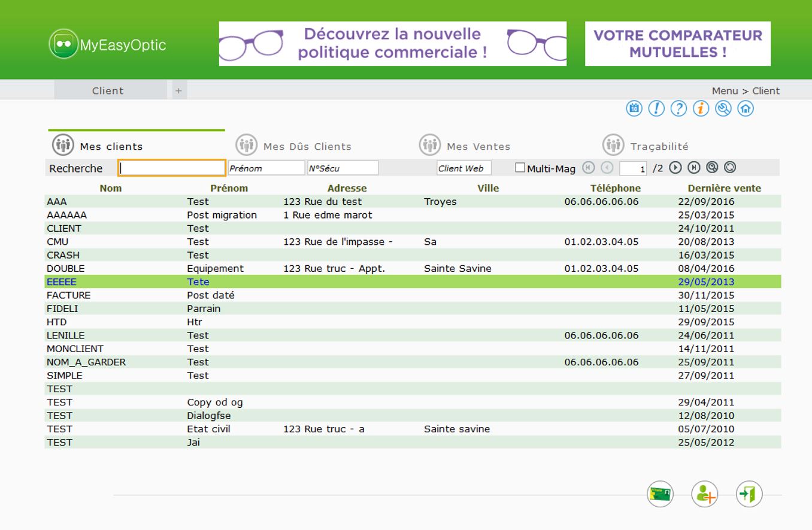Go to first page of client list
Screen dimensions: 812x530
(588, 168)
